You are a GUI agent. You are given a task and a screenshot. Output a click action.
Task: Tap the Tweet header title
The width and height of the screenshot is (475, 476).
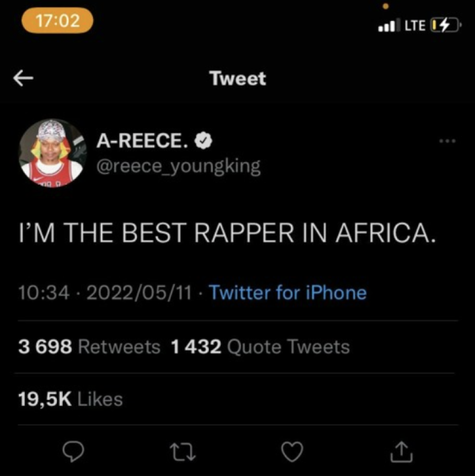click(237, 79)
